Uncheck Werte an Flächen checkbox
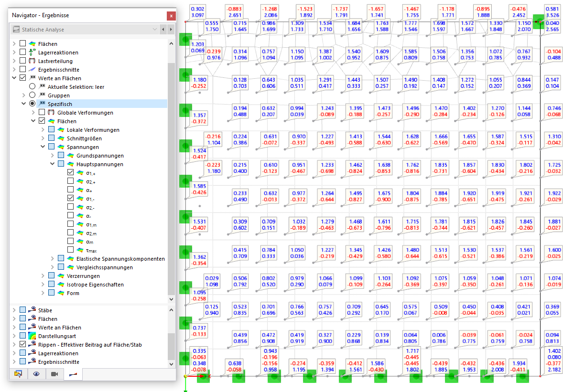 click(x=22, y=78)
